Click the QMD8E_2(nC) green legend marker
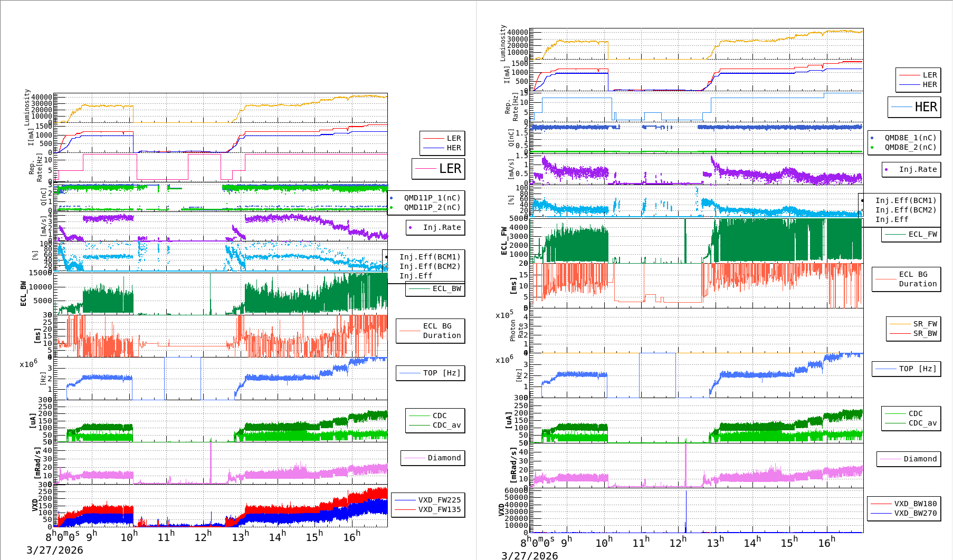 [872, 148]
